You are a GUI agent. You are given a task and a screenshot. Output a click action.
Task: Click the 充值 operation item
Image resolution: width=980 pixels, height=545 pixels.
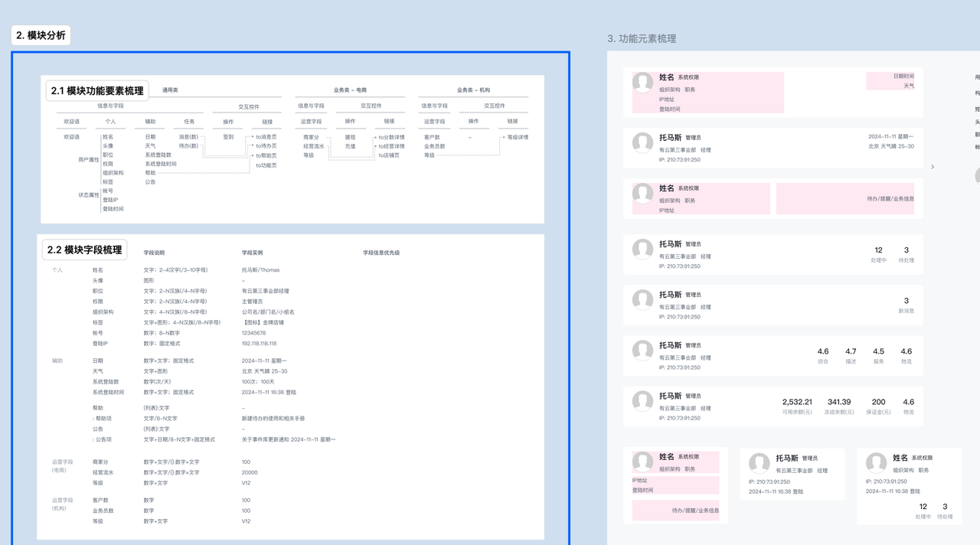[350, 146]
